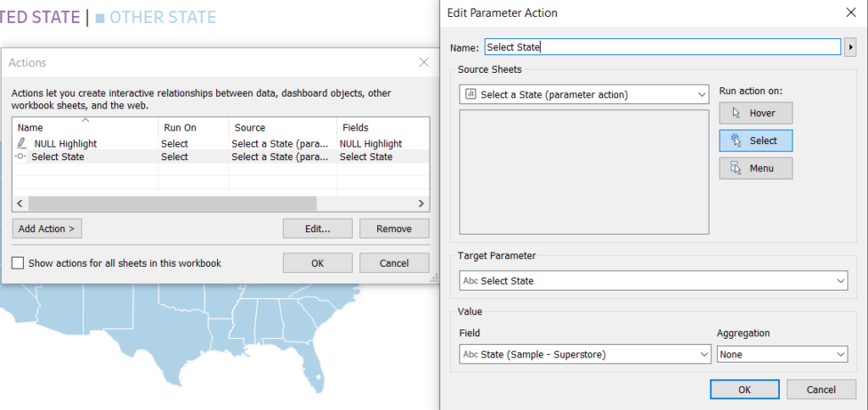The width and height of the screenshot is (868, 410).
Task: Select the NULL Highlight action row
Action: [220, 144]
